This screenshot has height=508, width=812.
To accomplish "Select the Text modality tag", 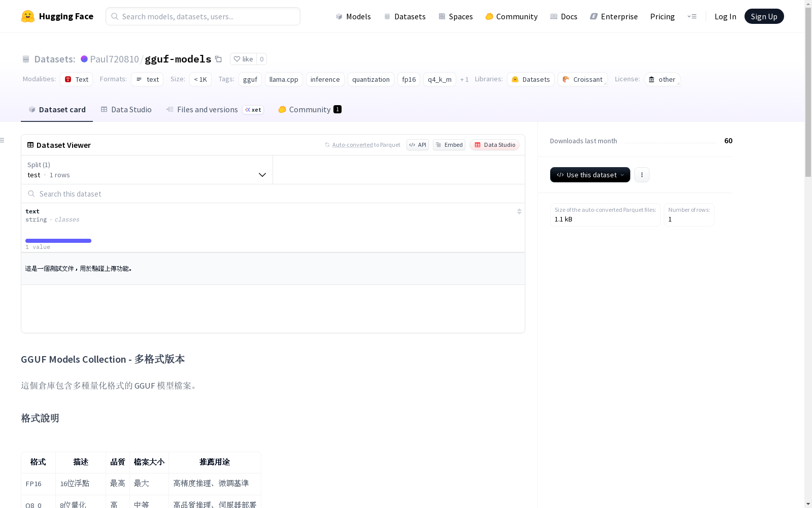I will [x=76, y=79].
